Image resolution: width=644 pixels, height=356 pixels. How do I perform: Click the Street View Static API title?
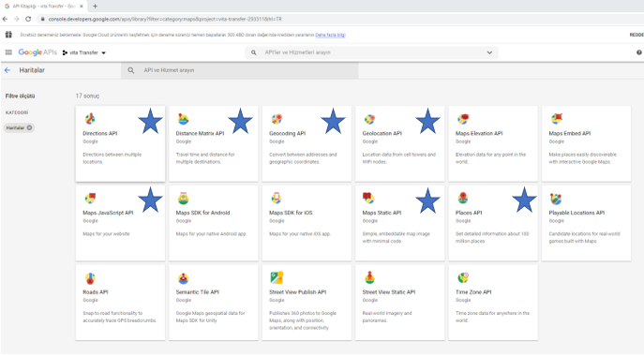[389, 292]
